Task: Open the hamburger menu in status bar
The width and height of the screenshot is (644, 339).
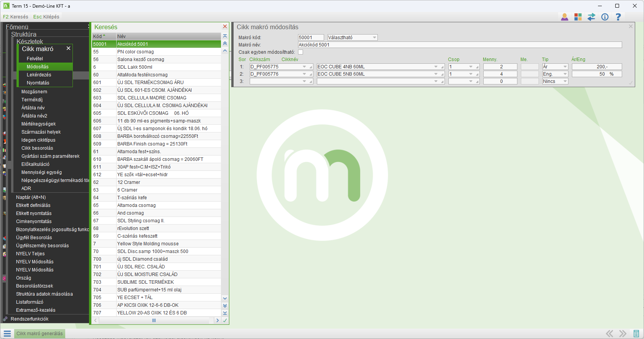Action: (x=7, y=334)
